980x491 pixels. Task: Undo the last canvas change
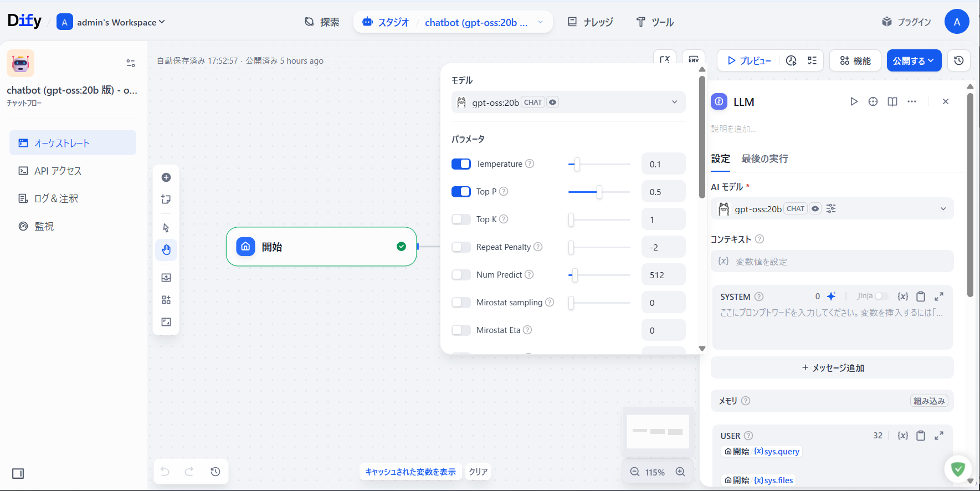[x=165, y=472]
